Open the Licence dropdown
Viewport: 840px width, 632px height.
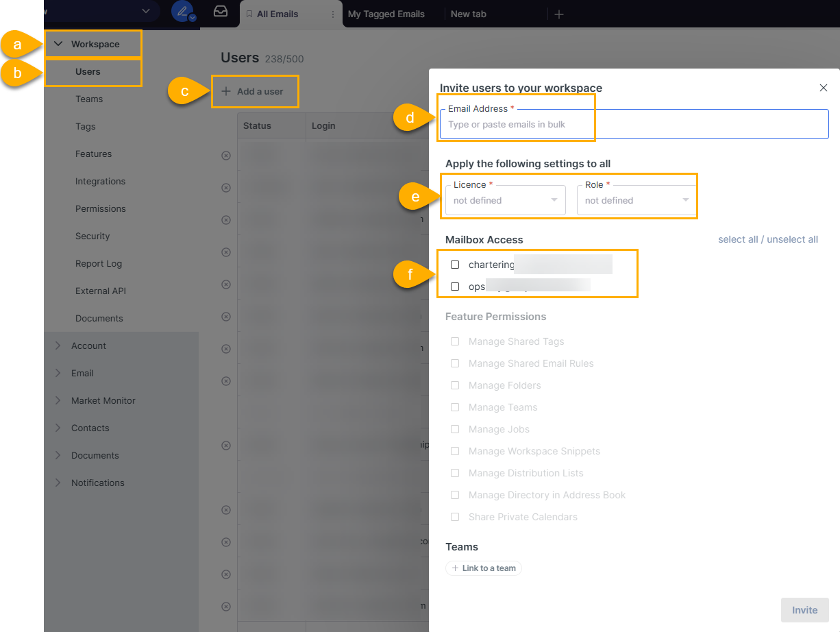pos(506,200)
